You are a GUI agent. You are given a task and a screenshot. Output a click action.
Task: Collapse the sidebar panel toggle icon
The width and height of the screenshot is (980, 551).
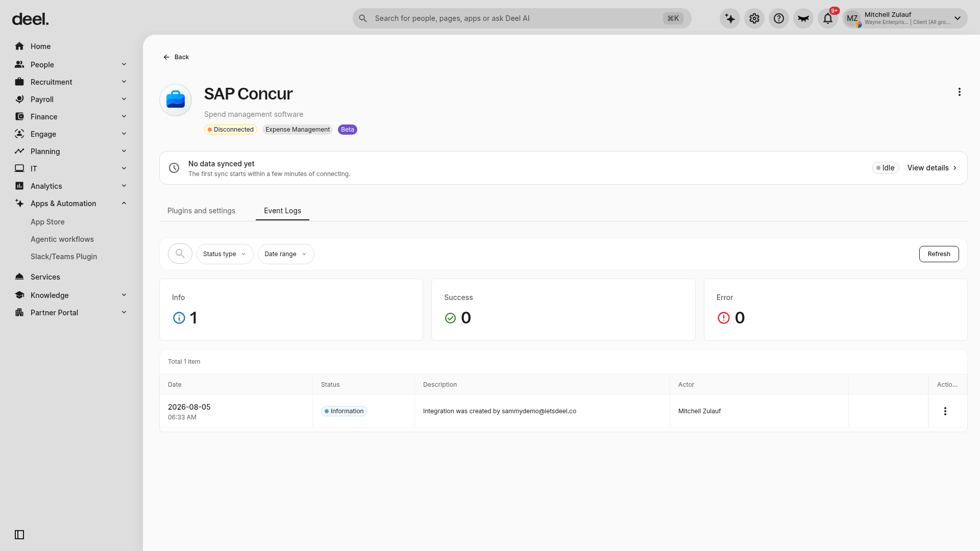pyautogui.click(x=19, y=535)
